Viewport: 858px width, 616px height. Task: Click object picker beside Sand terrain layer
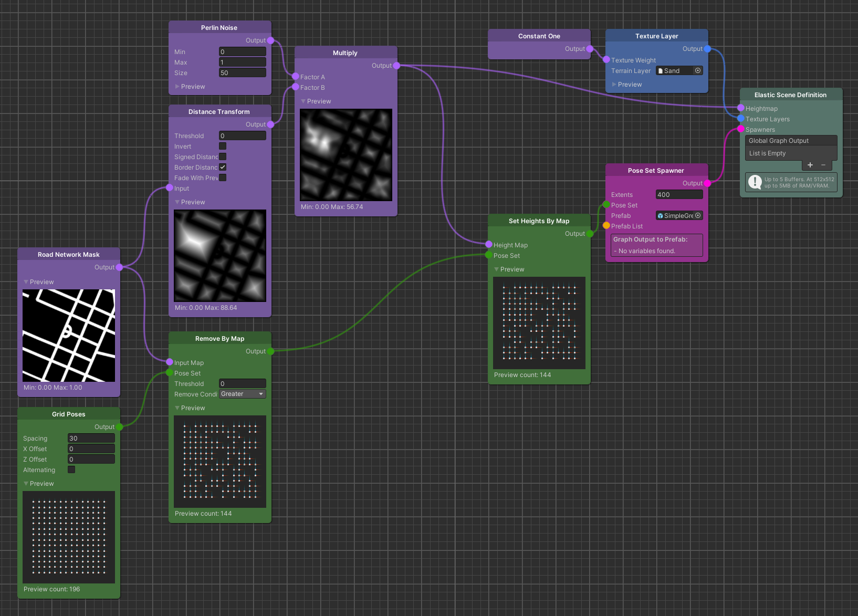(x=698, y=70)
